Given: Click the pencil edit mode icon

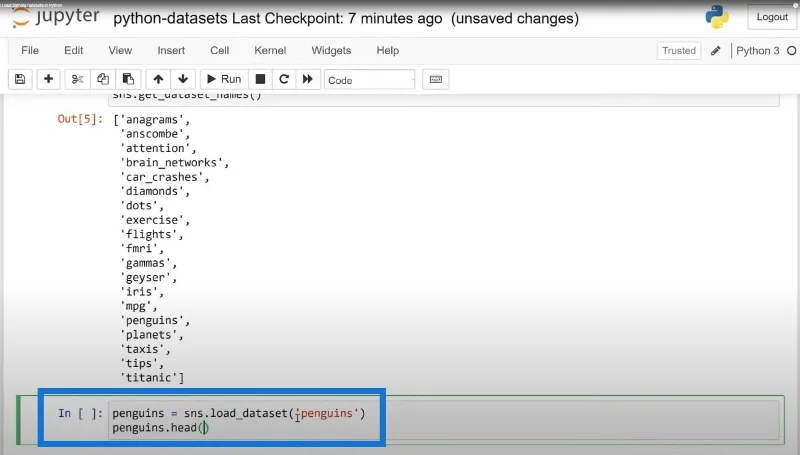Looking at the screenshot, I should pyautogui.click(x=716, y=50).
